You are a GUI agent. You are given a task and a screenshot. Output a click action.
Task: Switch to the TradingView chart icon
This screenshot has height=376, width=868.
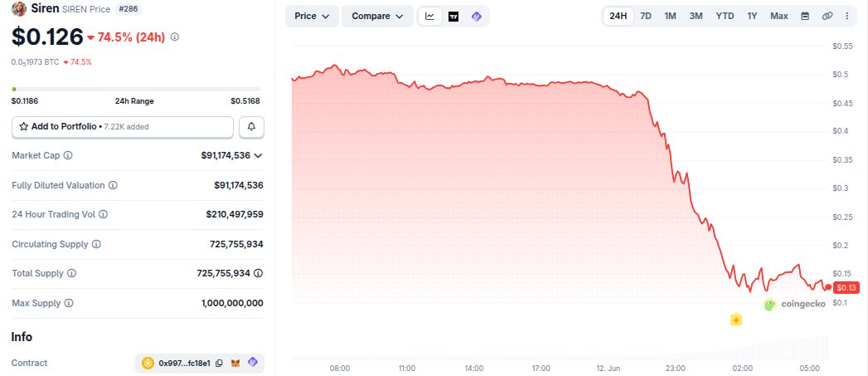(x=453, y=16)
